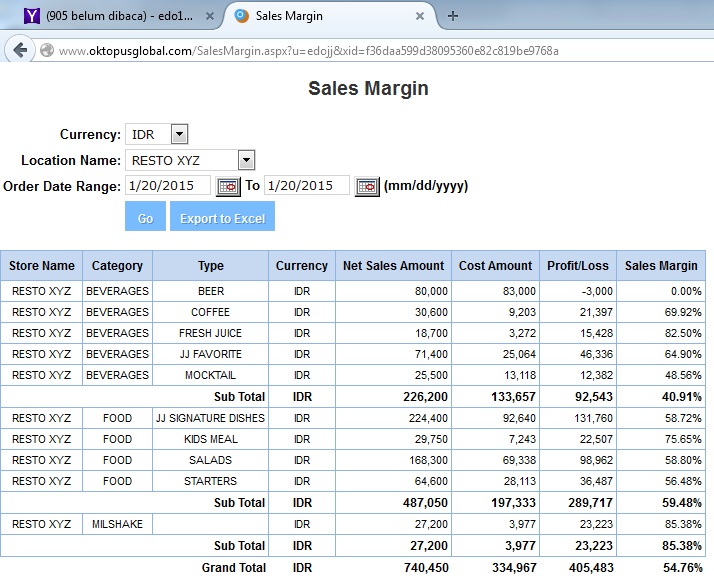Open the end date calendar picker icon
The height and width of the screenshot is (588, 714).
point(367,186)
